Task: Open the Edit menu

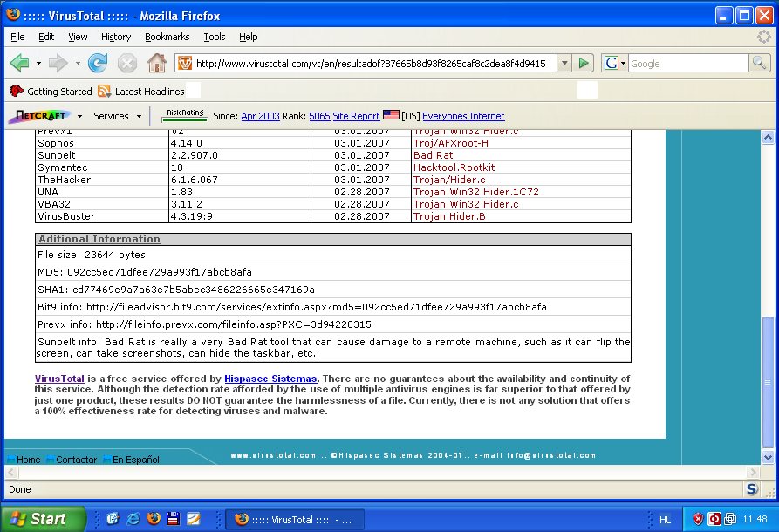Action: tap(46, 37)
